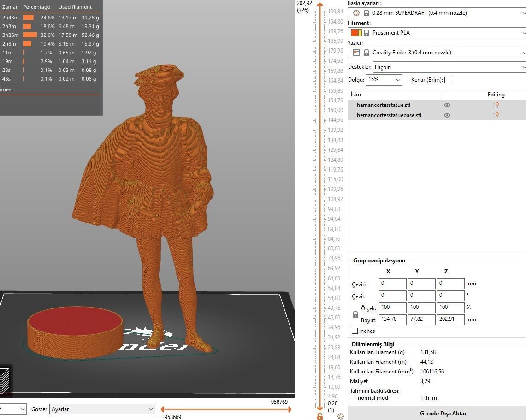This screenshot has width=526, height=420.
Task: Click the Kullanılan Filament (m) value 44,12
Action: pos(427,362)
